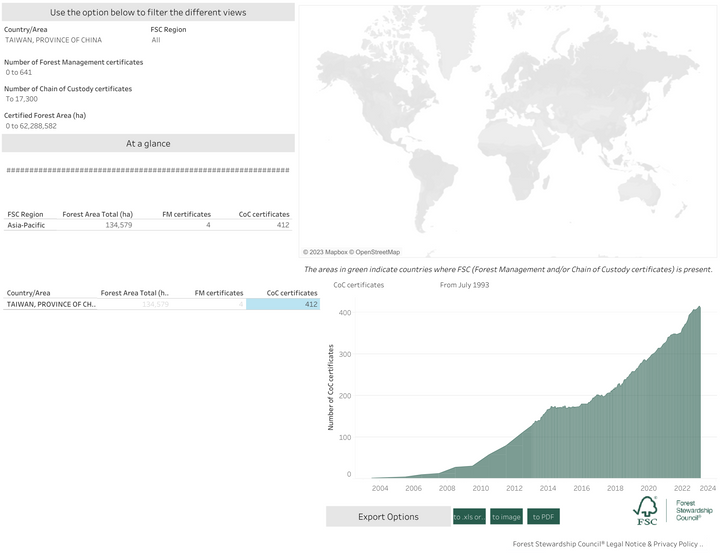Export the dashboard to image
Viewport: 721px width, 554px height.
[x=506, y=517]
